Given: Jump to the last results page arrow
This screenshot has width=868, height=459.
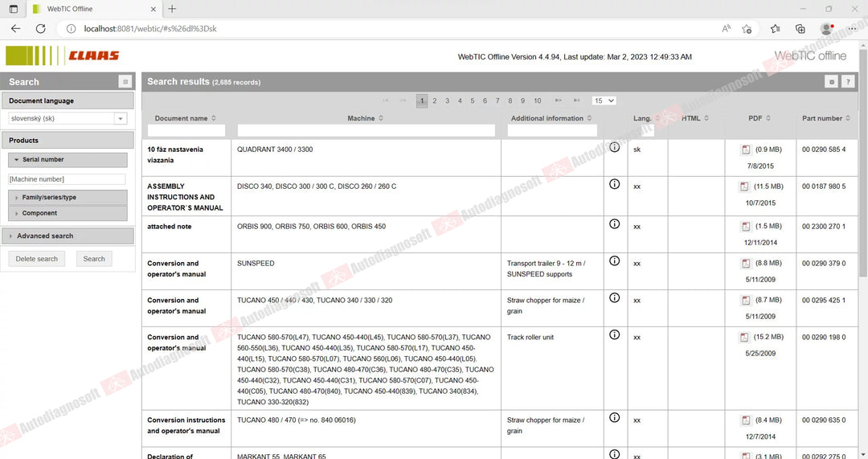Looking at the screenshot, I should point(577,100).
